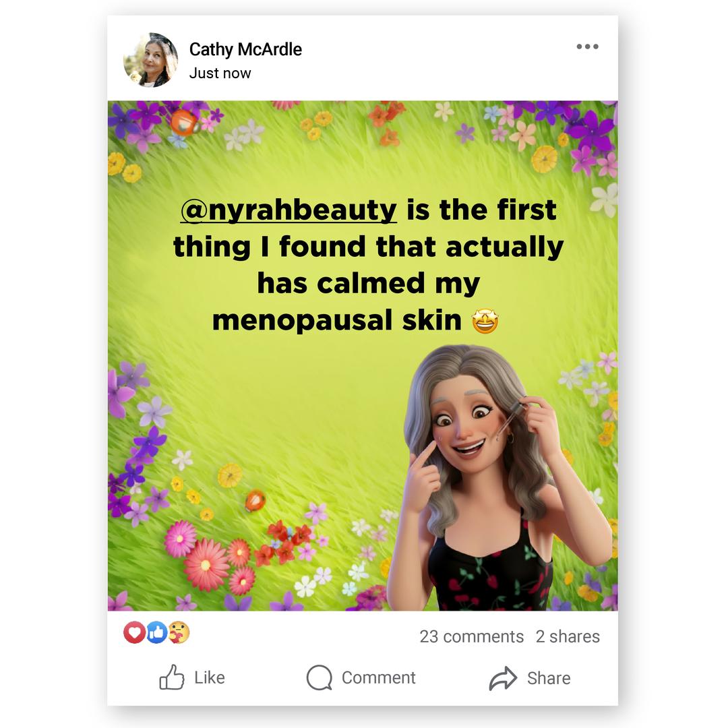This screenshot has width=728, height=728.
Task: Click the post's green flower background image
Action: [x=363, y=356]
